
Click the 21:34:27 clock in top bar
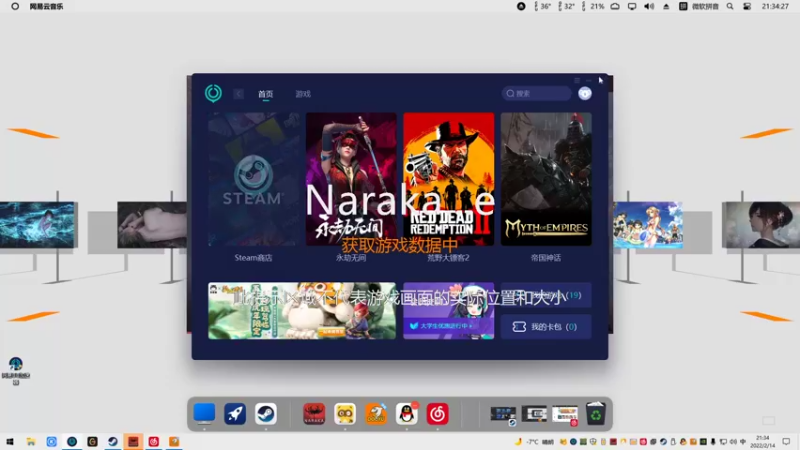pos(775,7)
